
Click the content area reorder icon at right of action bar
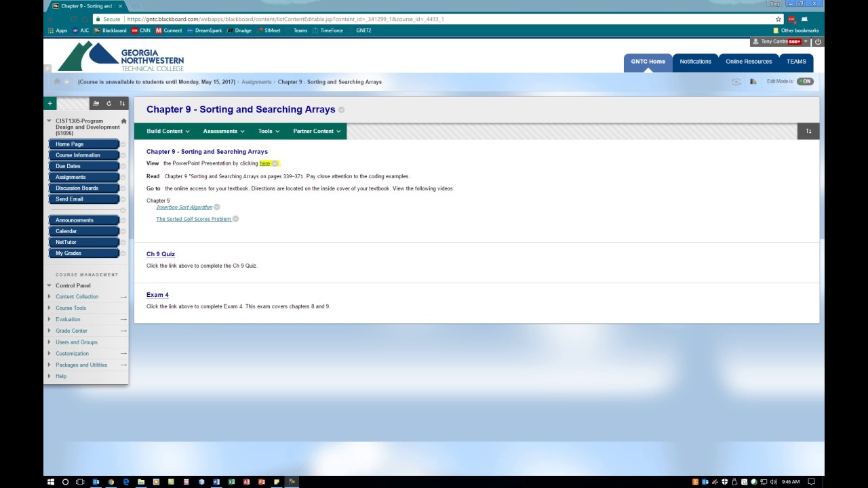(808, 131)
